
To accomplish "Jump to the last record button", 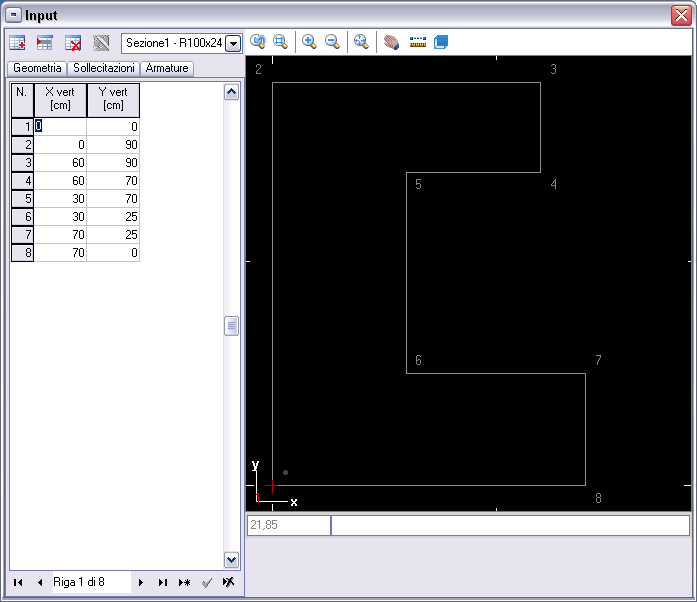I will pos(162,582).
